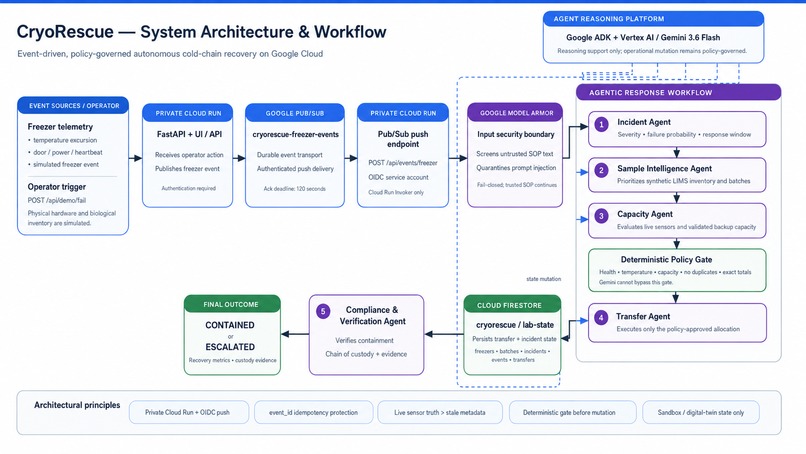Click the 'ESCALATED' outcome label
Screen dimensions: 806x454
230,347
